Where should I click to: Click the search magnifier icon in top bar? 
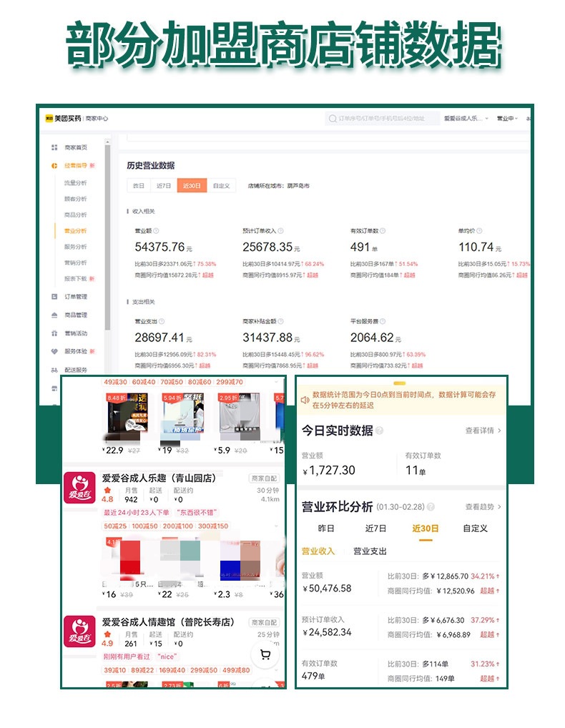[333, 119]
